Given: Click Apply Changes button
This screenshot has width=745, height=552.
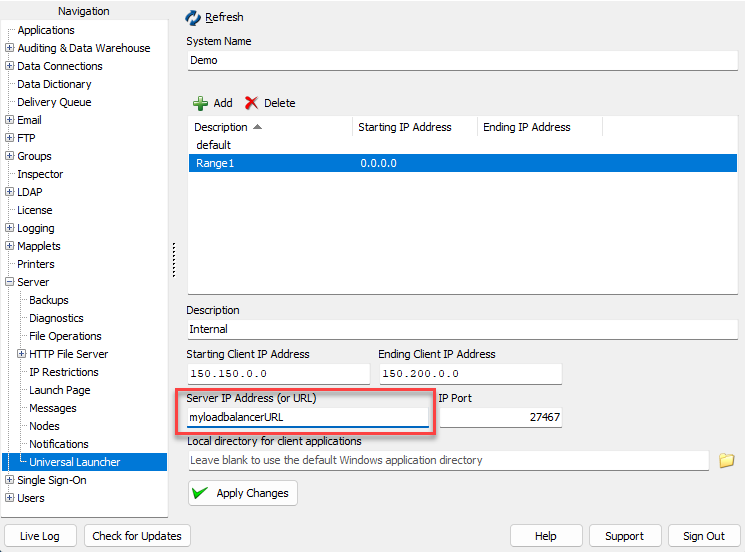Looking at the screenshot, I should pos(243,493).
